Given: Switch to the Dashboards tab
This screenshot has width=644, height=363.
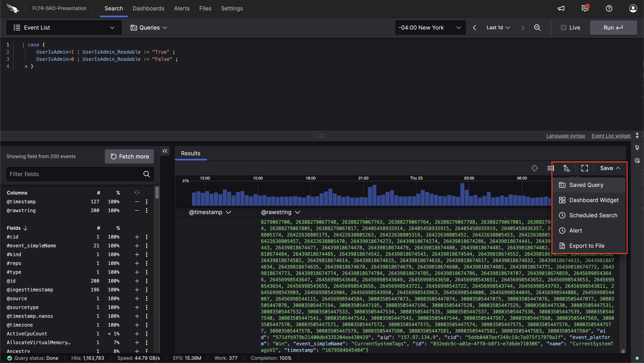Looking at the screenshot, I should [148, 8].
